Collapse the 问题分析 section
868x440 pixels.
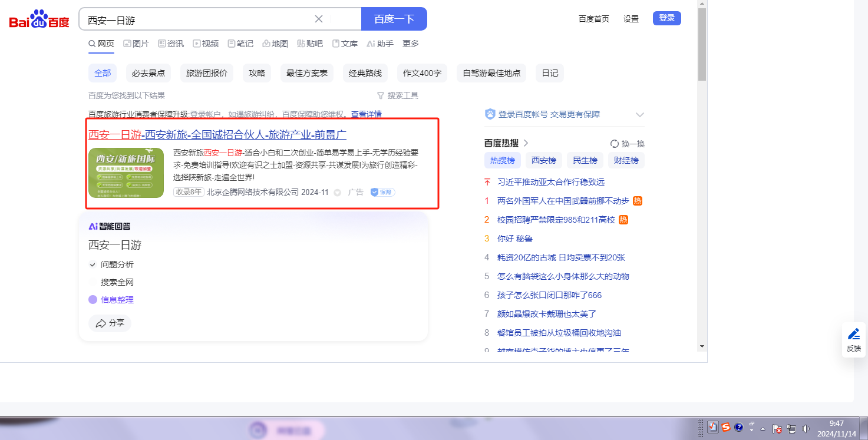(x=93, y=264)
